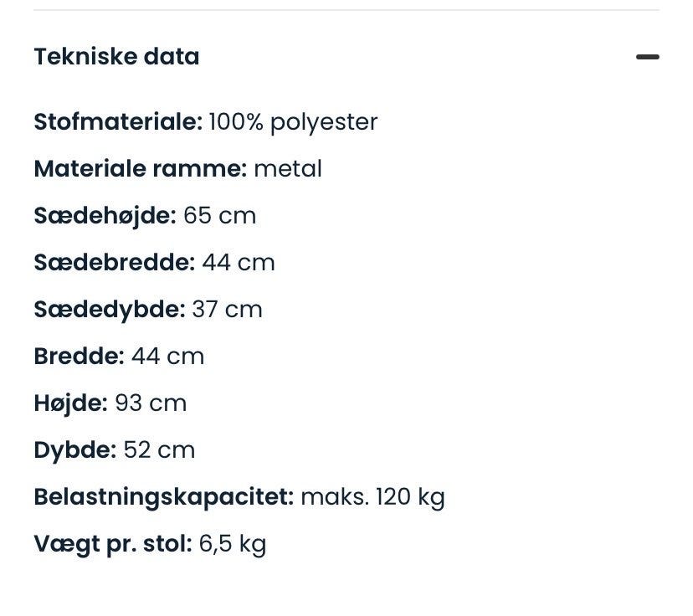Click the 52 cm depth value
The height and width of the screenshot is (616, 693).
[159, 450]
